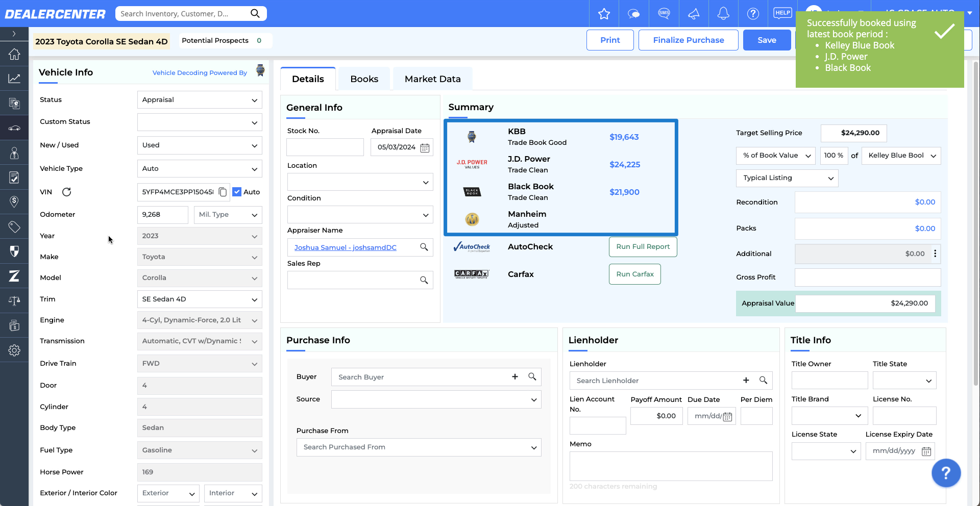Open Joshua Samuel appraiser link
Screen dimensions: 980x506
click(x=345, y=247)
